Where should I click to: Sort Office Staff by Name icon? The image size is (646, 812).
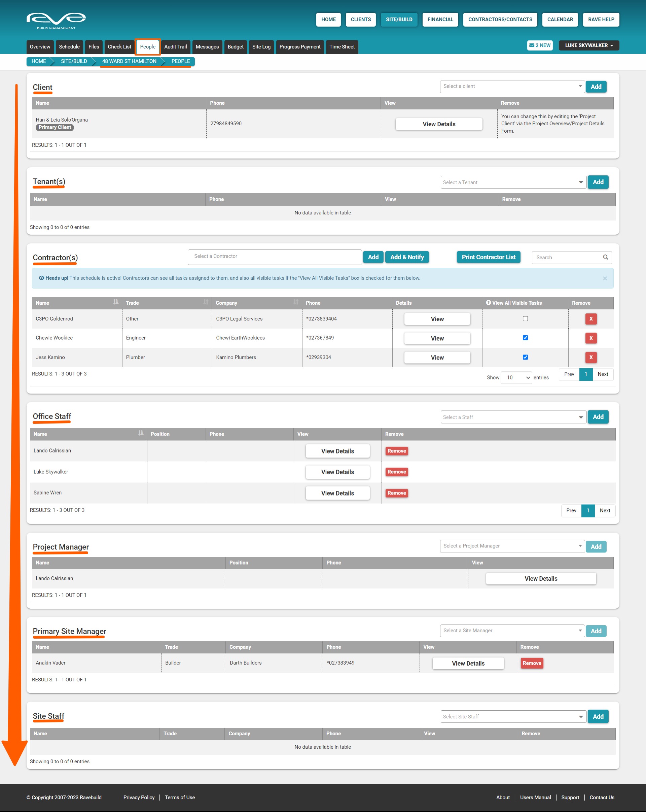(140, 433)
